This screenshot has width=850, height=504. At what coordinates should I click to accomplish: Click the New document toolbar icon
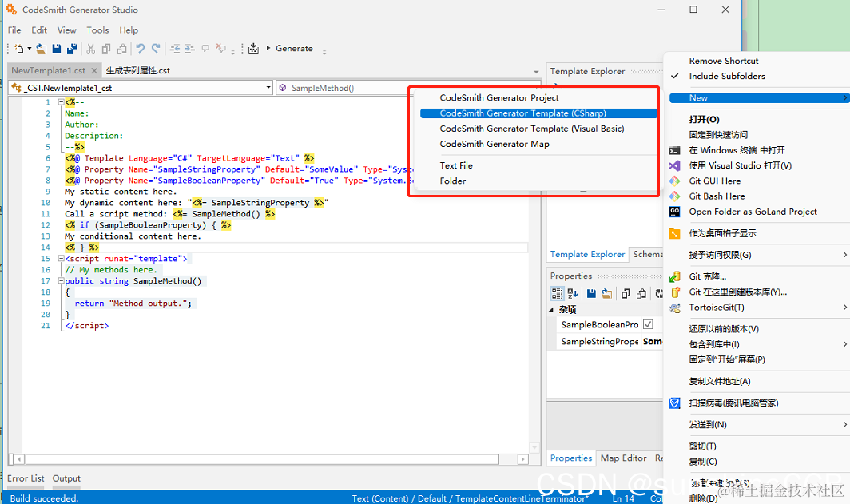click(19, 49)
